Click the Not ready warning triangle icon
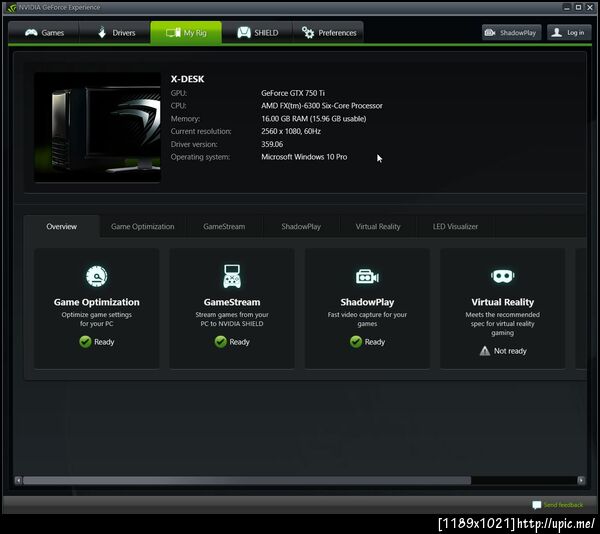 pyautogui.click(x=485, y=351)
